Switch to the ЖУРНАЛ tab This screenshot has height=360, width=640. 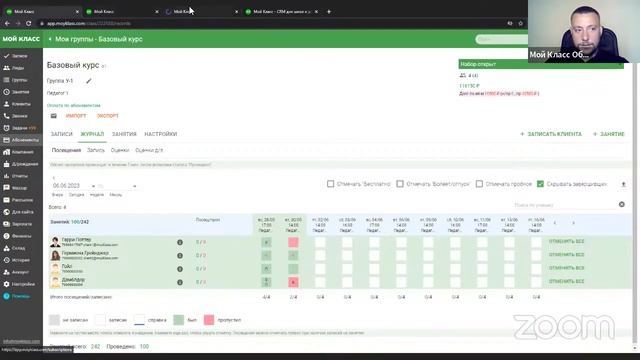(92, 134)
